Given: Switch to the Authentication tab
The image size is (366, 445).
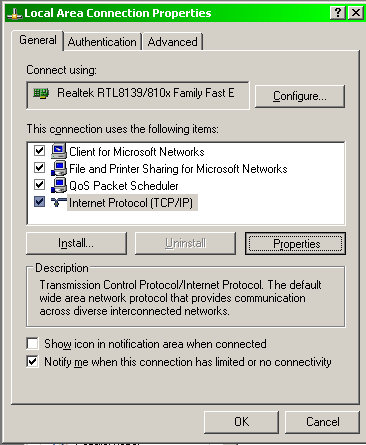Looking at the screenshot, I should (102, 42).
